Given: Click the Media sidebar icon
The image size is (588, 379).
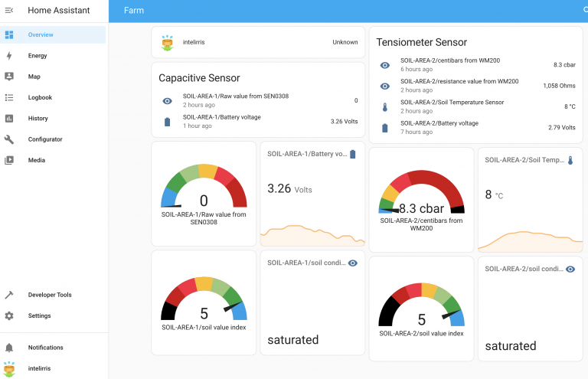Looking at the screenshot, I should (9, 160).
